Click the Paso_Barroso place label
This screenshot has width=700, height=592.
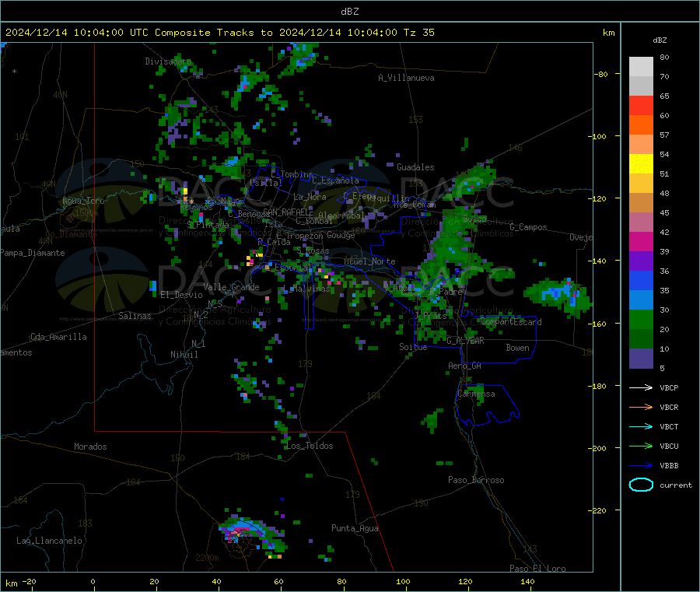tap(476, 480)
